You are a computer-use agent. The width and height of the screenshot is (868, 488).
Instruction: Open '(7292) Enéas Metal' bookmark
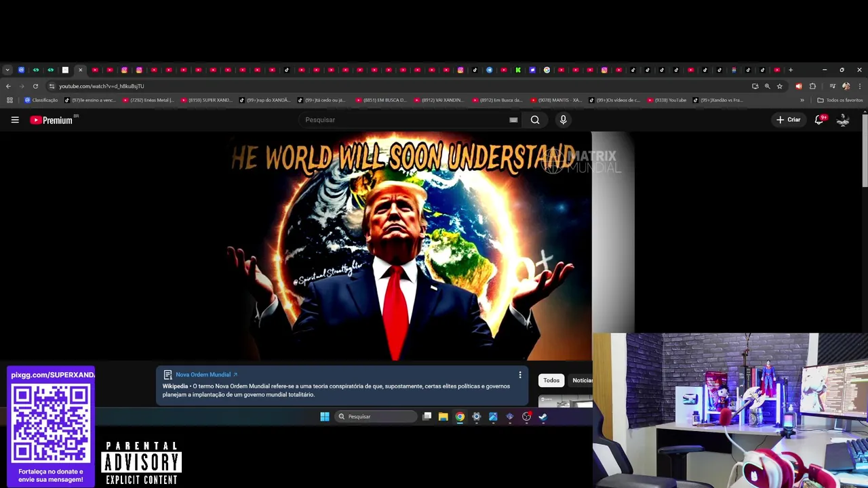point(149,100)
